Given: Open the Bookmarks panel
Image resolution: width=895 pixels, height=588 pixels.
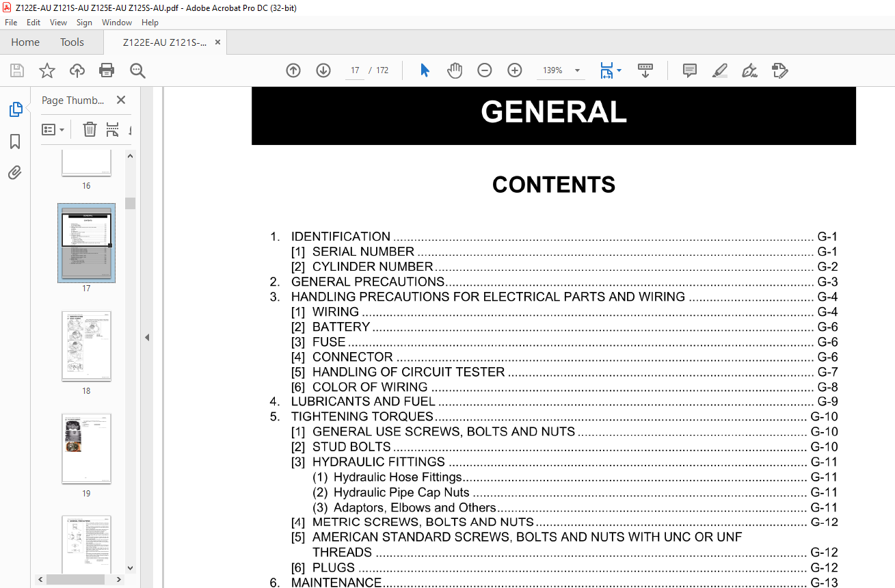Looking at the screenshot, I should [x=15, y=142].
